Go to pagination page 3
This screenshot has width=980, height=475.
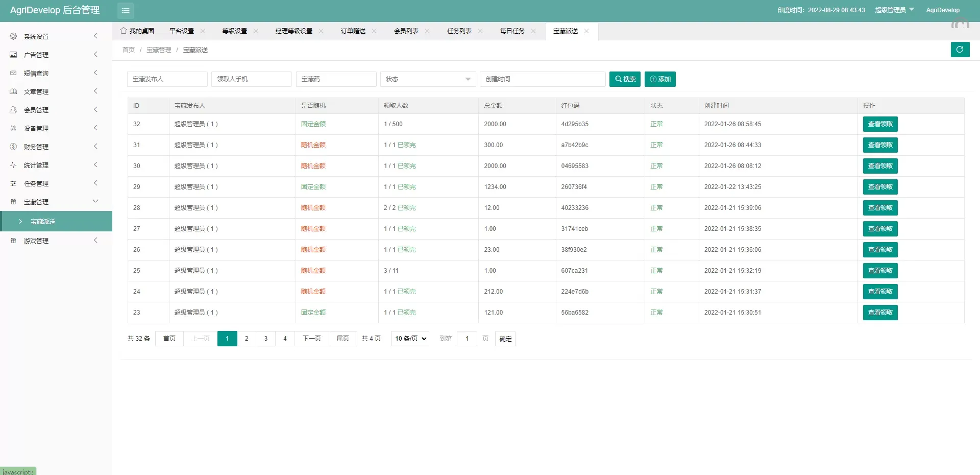click(265, 338)
